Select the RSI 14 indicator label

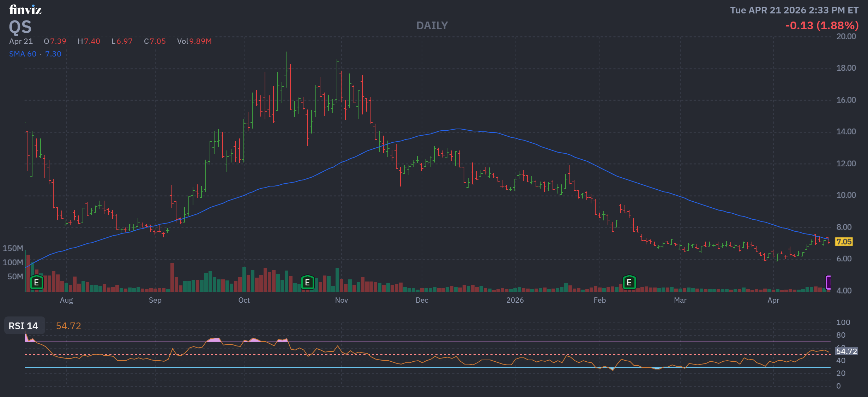tap(23, 326)
